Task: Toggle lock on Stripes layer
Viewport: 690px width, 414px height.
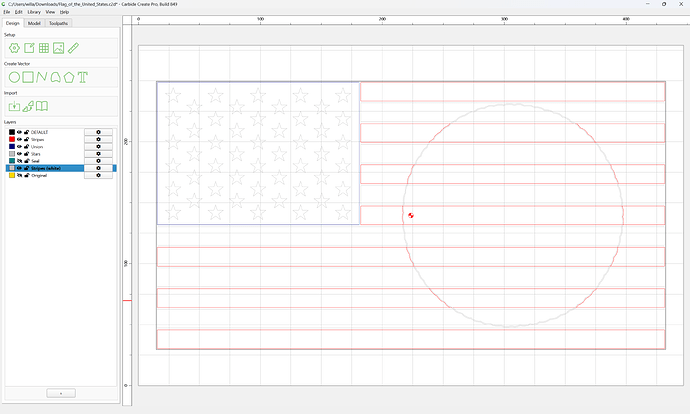Action: (x=26, y=139)
